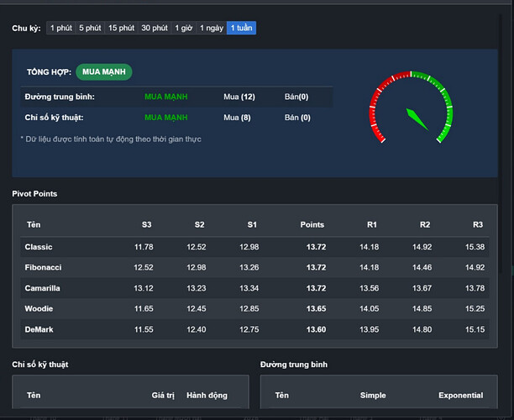Switch to the "5 phút" timeframe

tap(90, 28)
